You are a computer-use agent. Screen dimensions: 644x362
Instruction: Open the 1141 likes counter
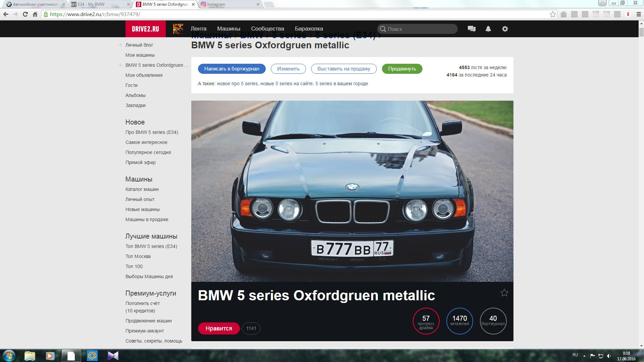click(x=251, y=328)
